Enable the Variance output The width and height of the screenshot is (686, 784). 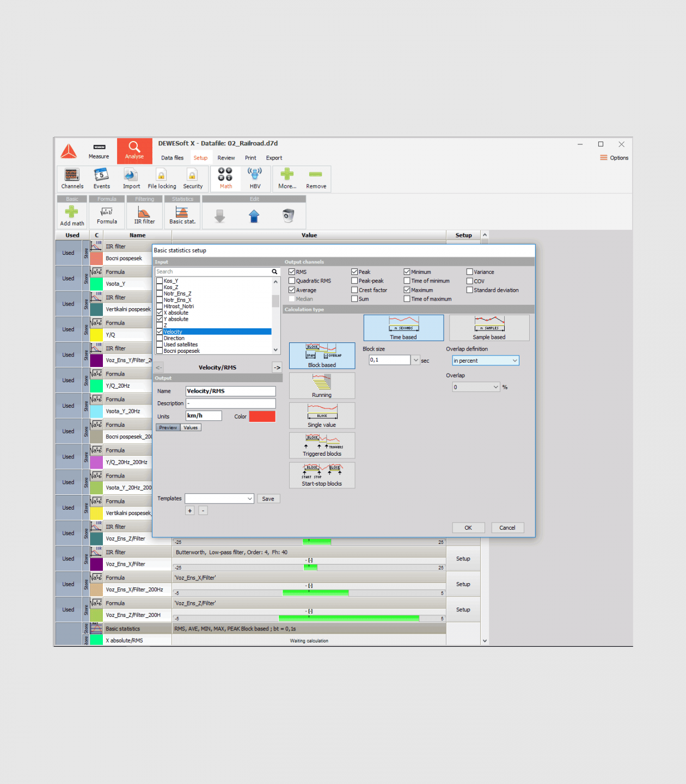[469, 272]
